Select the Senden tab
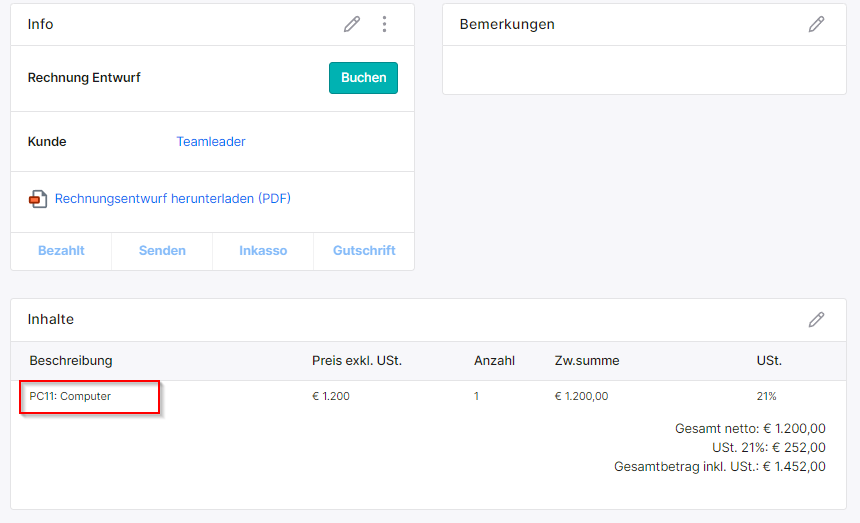The width and height of the screenshot is (860, 523). [x=162, y=251]
